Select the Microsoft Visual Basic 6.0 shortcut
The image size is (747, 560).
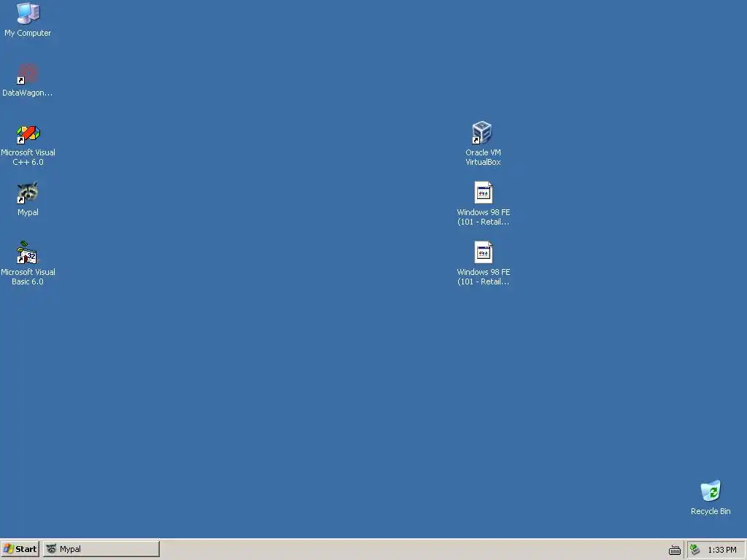(x=28, y=253)
